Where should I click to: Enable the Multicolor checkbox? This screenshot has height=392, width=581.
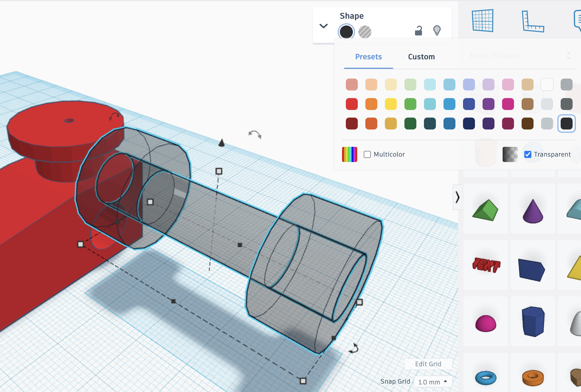point(367,154)
